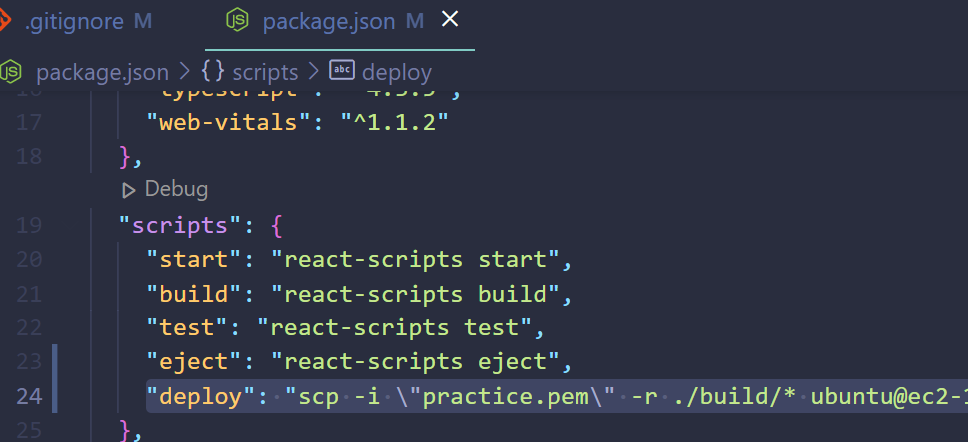968x442 pixels.
Task: Click line number 17 in the gutter
Action: (28, 122)
